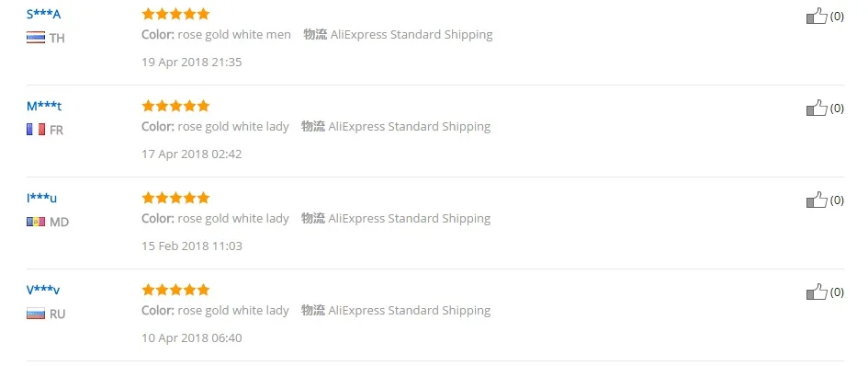Click 'rose gold white men' color text
This screenshot has width=868, height=366.
tap(234, 35)
